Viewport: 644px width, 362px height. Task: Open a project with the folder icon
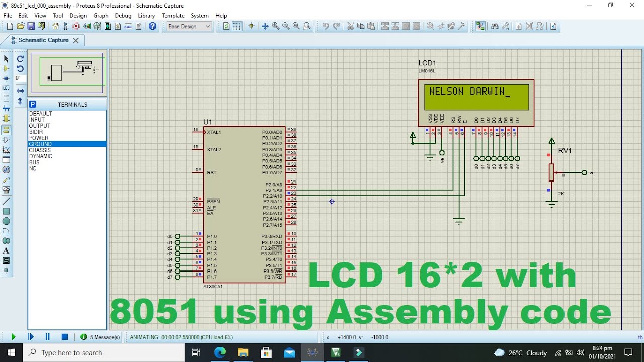click(x=21, y=26)
